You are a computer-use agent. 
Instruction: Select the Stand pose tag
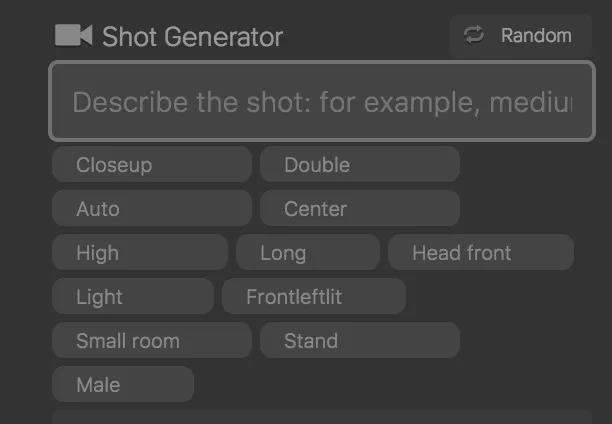pos(359,341)
